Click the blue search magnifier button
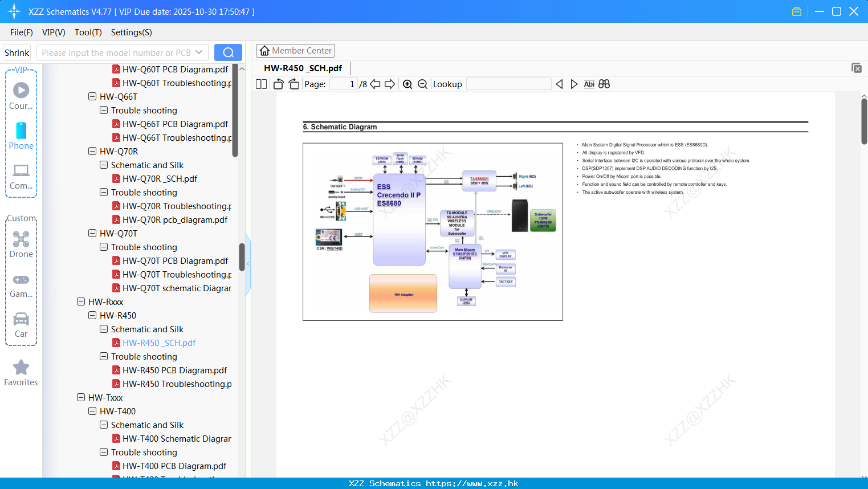 coord(228,52)
